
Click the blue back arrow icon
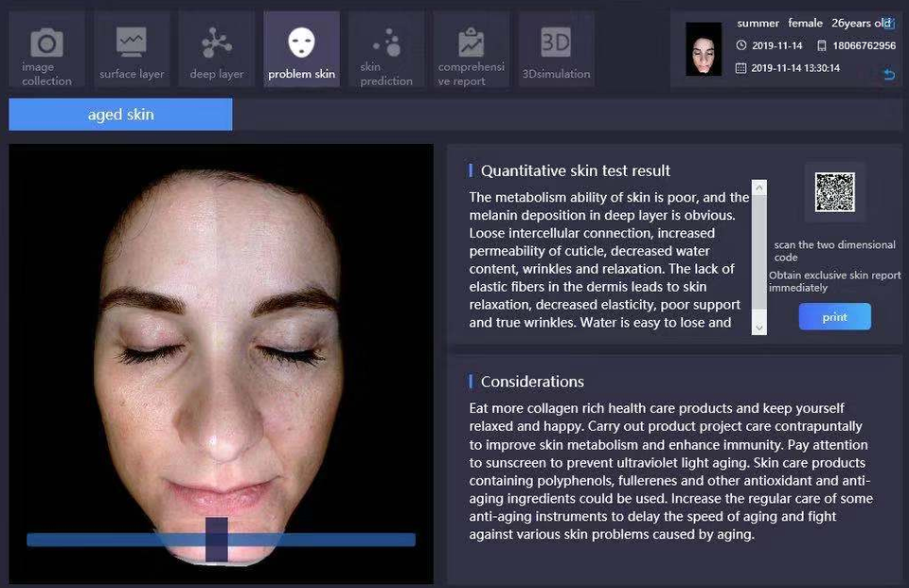pos(889,74)
